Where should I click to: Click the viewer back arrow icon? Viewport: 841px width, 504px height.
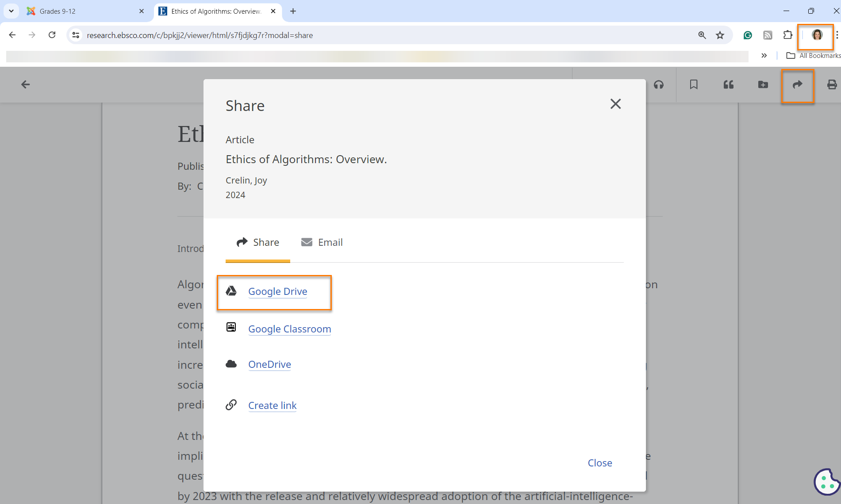click(26, 84)
